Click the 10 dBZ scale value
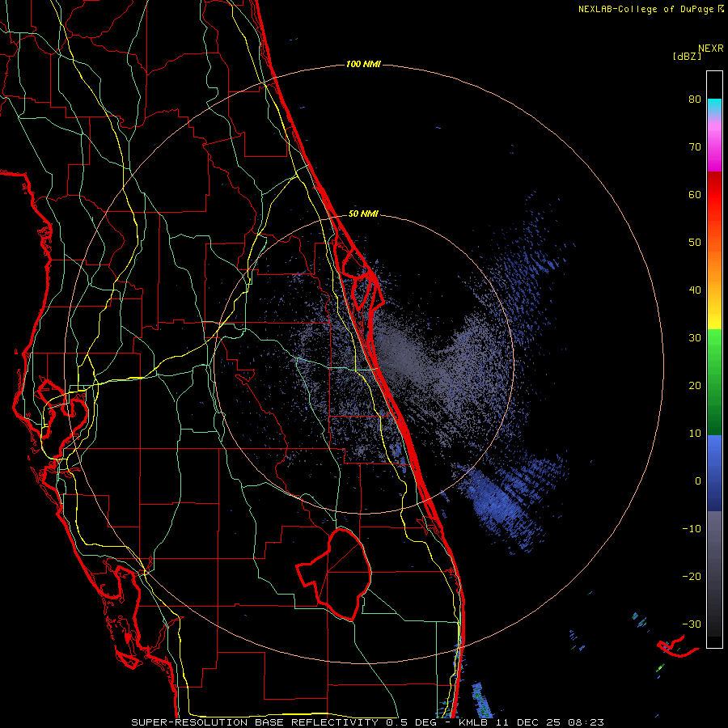The width and height of the screenshot is (728, 728). [695, 434]
